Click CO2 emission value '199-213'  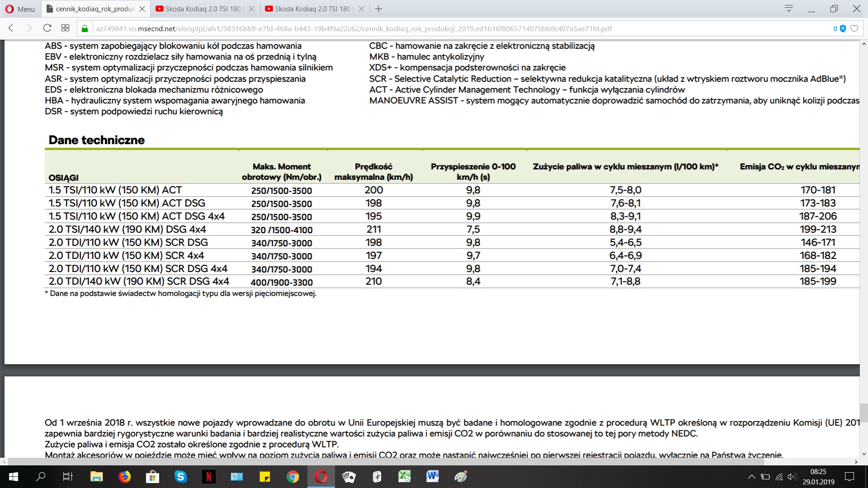point(818,229)
